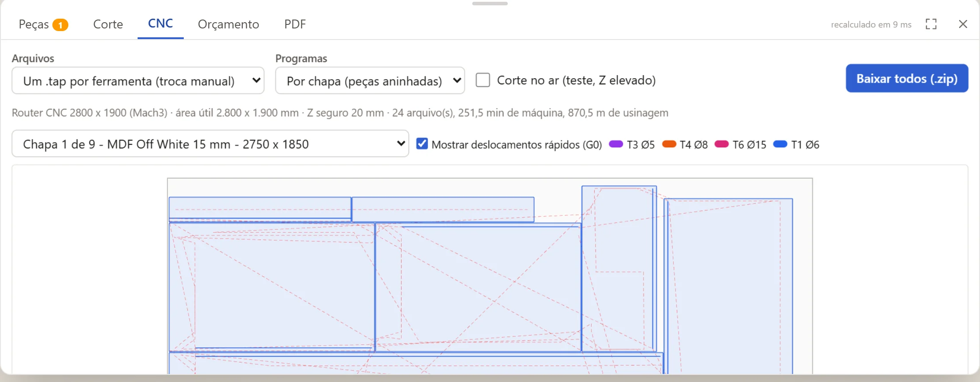The height and width of the screenshot is (382, 980).
Task: Click the 'Corte no ar (teste, Z elevado)' label
Action: (576, 80)
